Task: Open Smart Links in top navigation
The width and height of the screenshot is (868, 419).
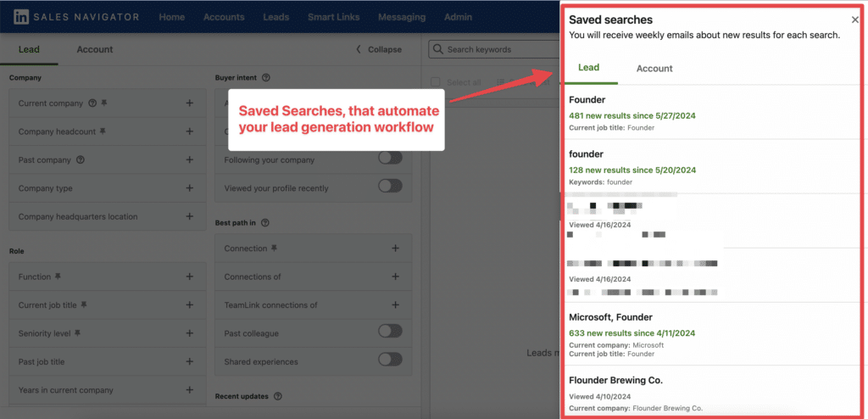Action: pyautogui.click(x=334, y=17)
